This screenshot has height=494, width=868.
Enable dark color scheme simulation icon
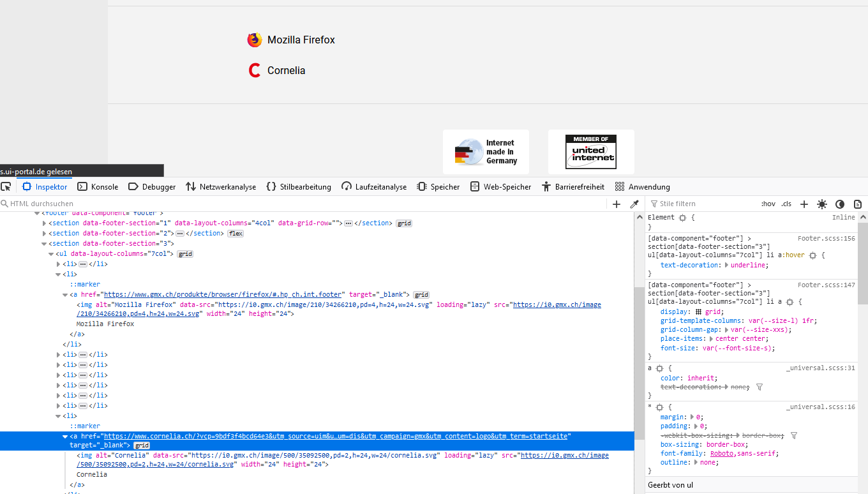840,204
